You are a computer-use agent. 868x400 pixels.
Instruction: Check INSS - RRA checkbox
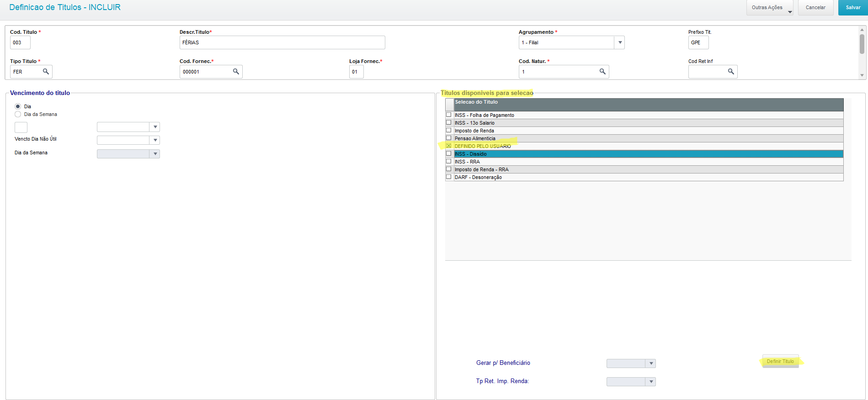click(449, 161)
